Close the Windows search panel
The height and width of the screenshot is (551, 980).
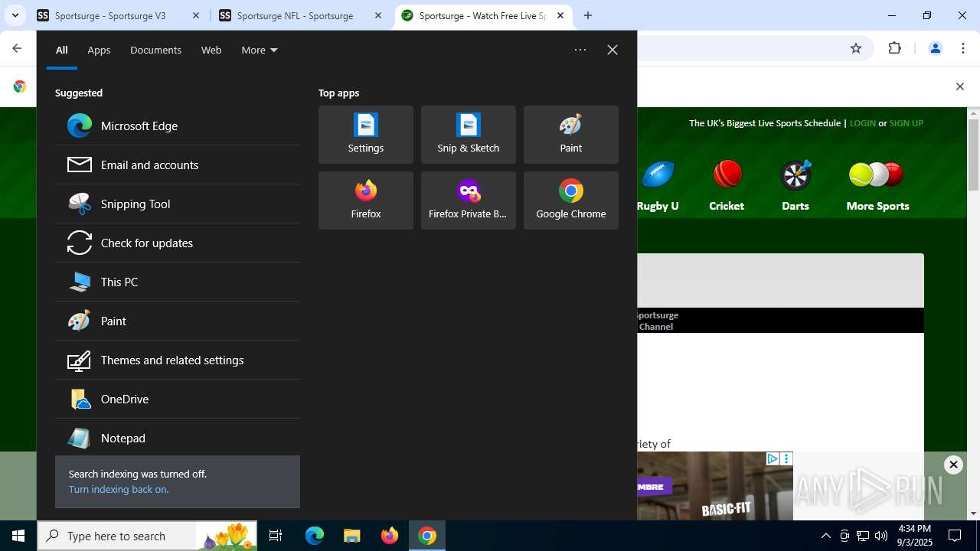pyautogui.click(x=612, y=50)
